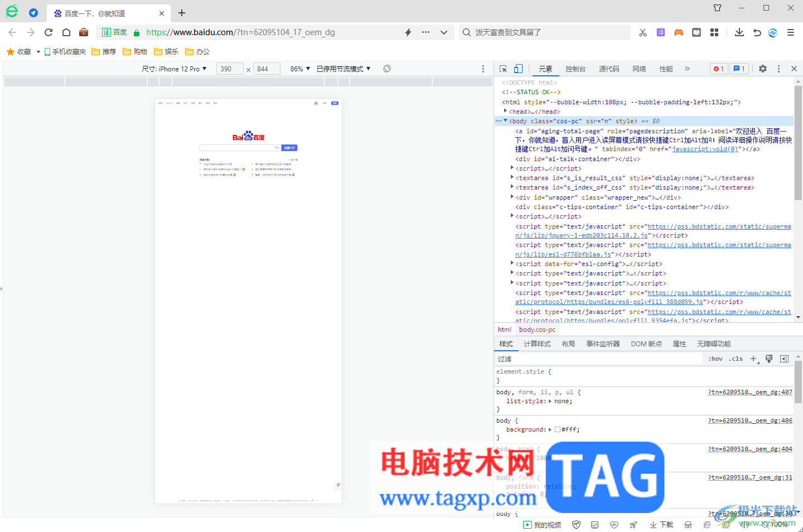803x532 pixels.
Task: Click the lightning speed mode icon
Action: 408,32
